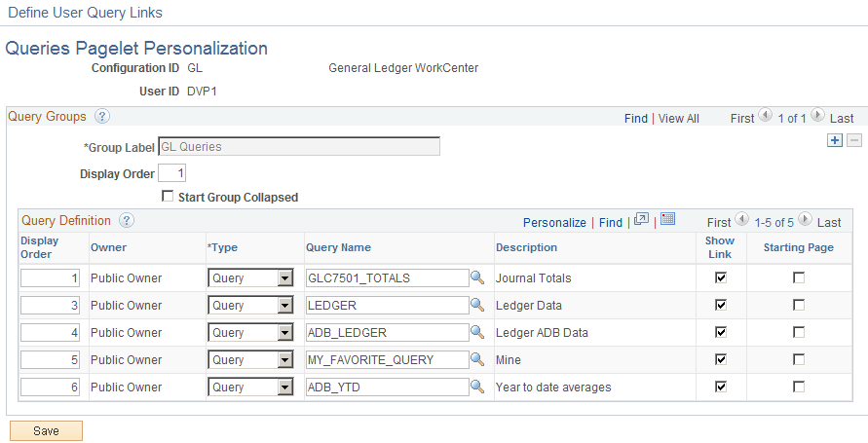Click the LEDGER query name field

[388, 305]
